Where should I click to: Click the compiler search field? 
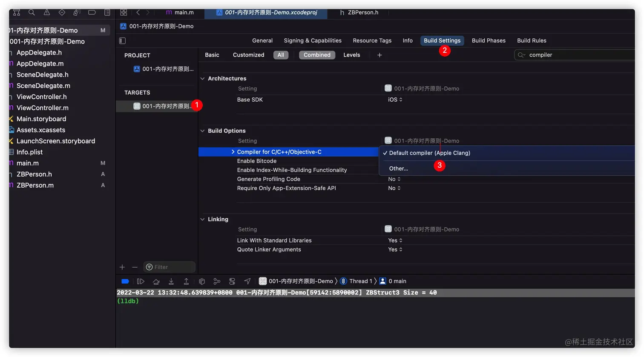pos(575,55)
